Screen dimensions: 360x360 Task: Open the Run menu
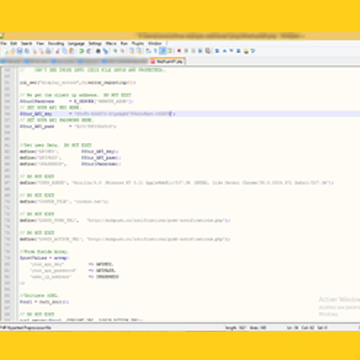point(124,44)
